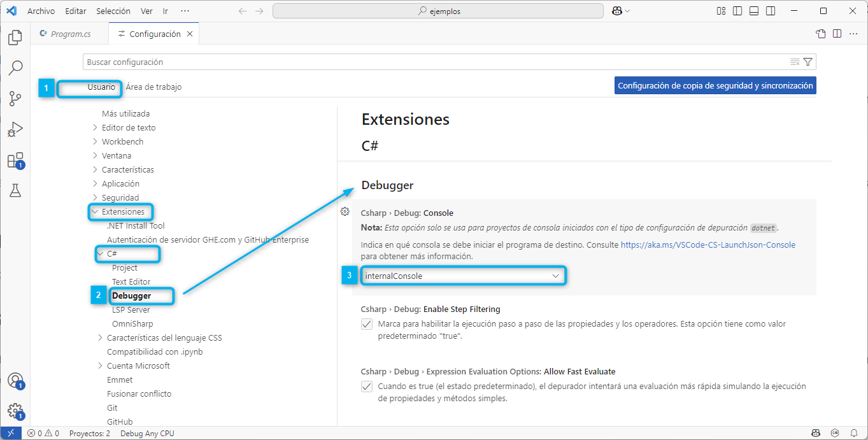Click the ejemplos command center box
The height and width of the screenshot is (440, 868).
438,11
